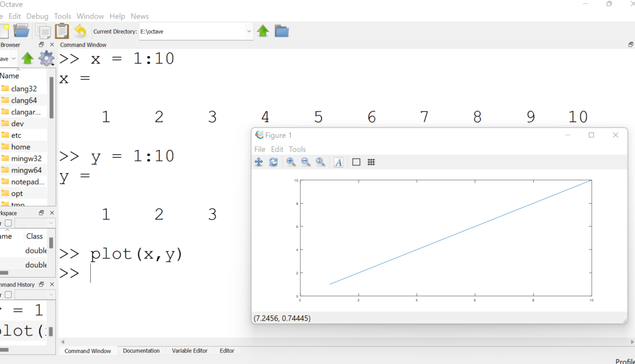635x364 pixels.
Task: Open the Current Directory dropdown
Action: coord(249,31)
